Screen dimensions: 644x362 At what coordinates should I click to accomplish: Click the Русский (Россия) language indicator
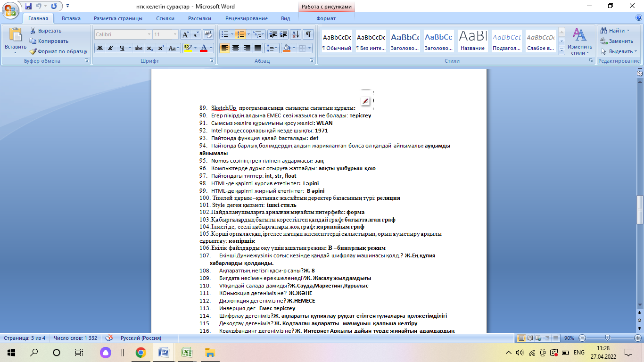(x=141, y=338)
